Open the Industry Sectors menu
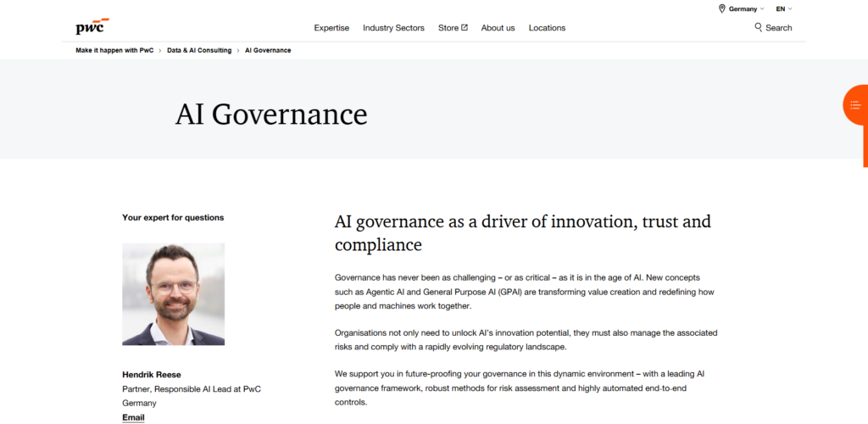 (393, 28)
